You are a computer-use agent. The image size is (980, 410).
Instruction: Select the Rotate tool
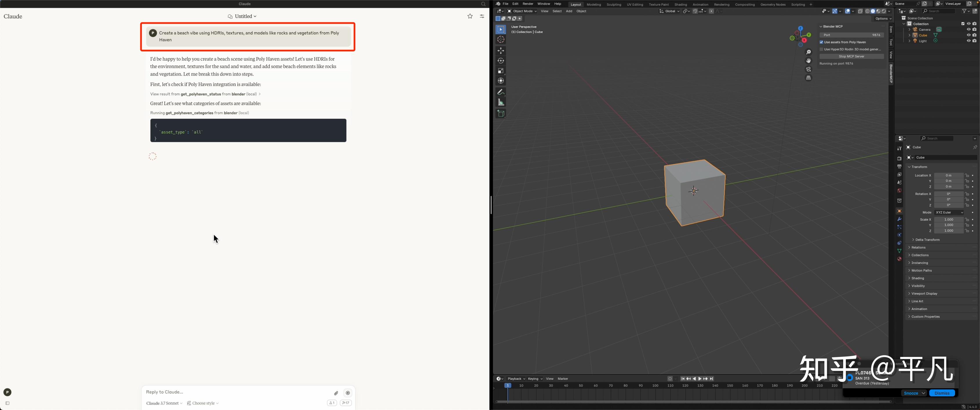tap(501, 61)
